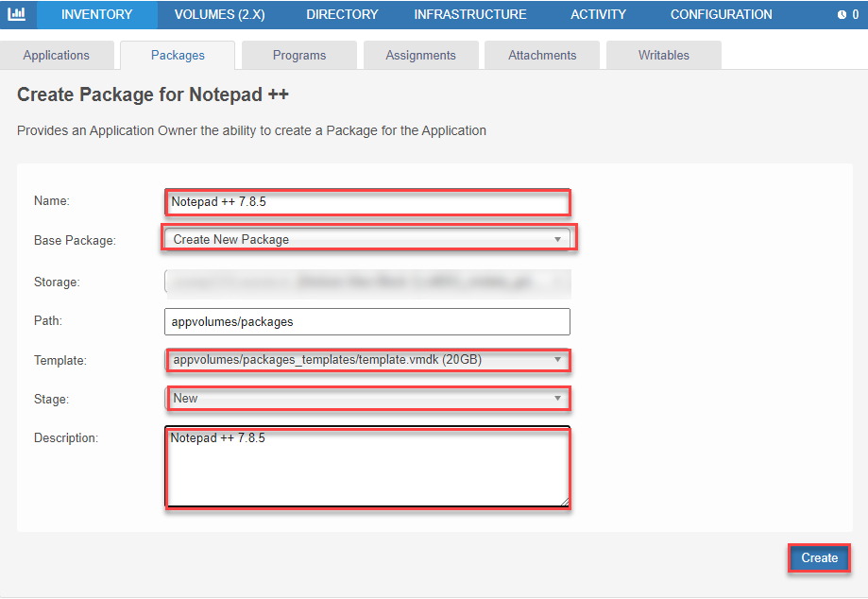Click inside the Path input field
The height and width of the screenshot is (599, 868).
[368, 321]
